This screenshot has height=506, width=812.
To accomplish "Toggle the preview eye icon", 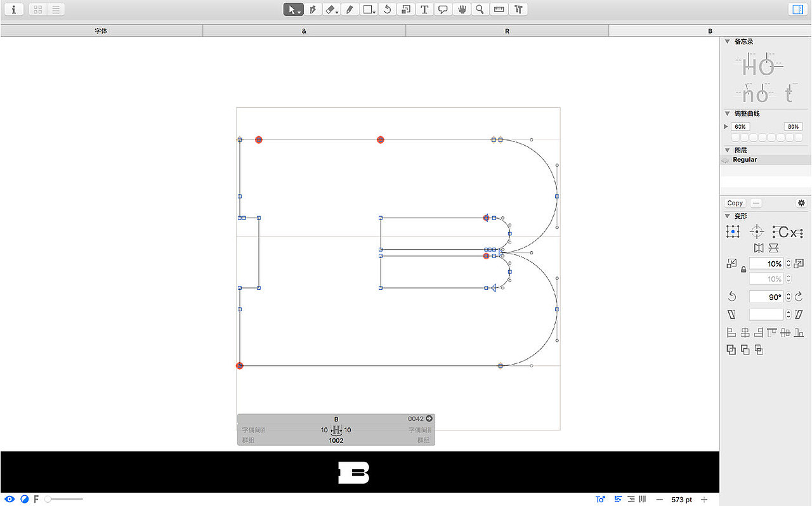I will (10, 499).
